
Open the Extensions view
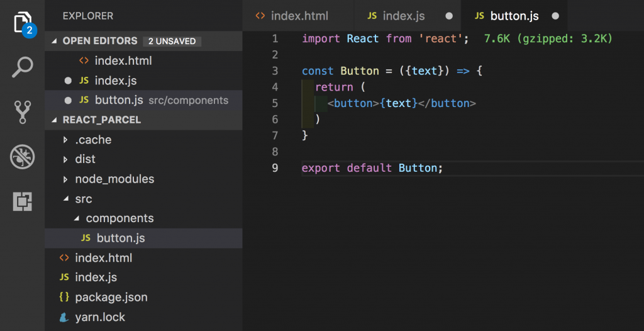(x=23, y=201)
